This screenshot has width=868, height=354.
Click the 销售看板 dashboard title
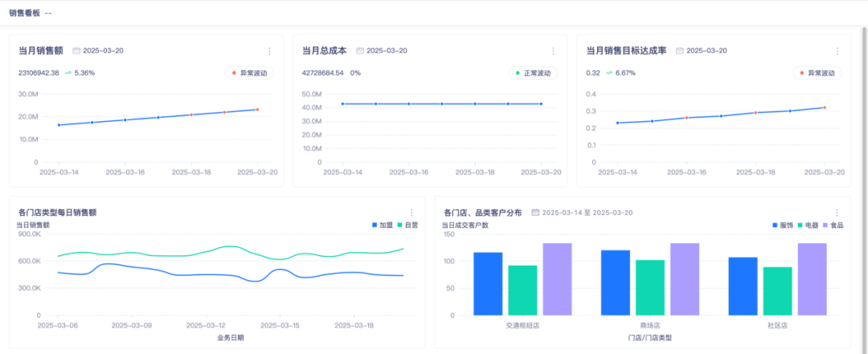24,14
